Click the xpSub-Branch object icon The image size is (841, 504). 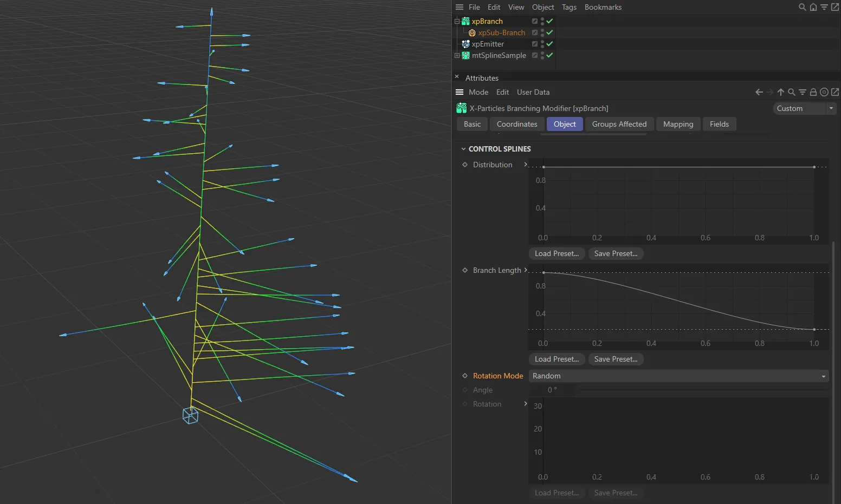472,32
